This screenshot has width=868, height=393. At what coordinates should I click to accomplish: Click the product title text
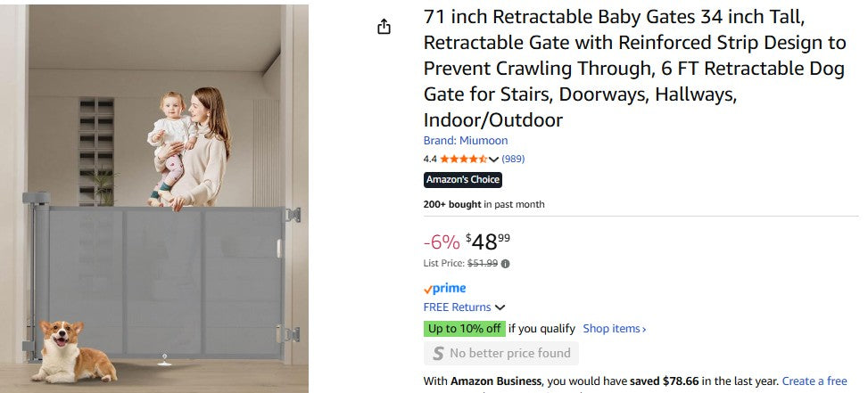(634, 69)
